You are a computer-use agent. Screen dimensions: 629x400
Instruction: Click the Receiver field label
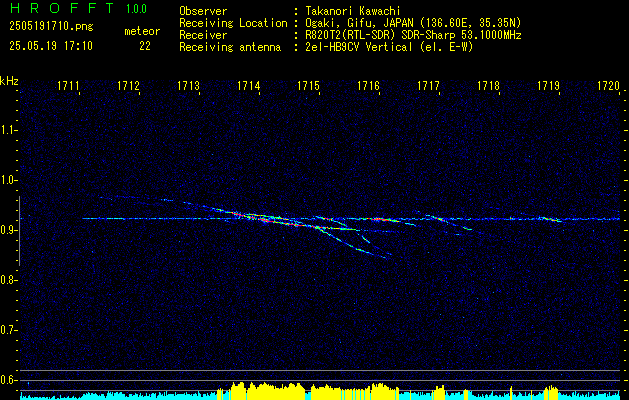tap(203, 35)
